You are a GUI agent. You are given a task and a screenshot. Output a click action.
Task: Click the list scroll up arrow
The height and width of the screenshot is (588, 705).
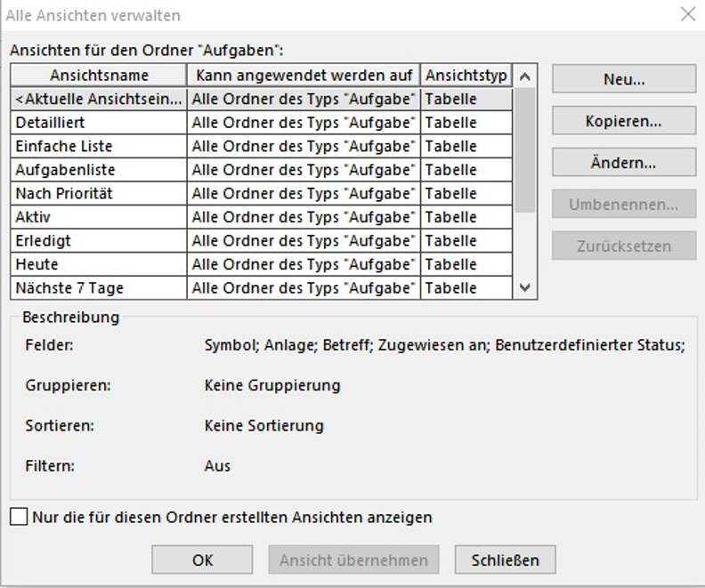click(x=524, y=77)
